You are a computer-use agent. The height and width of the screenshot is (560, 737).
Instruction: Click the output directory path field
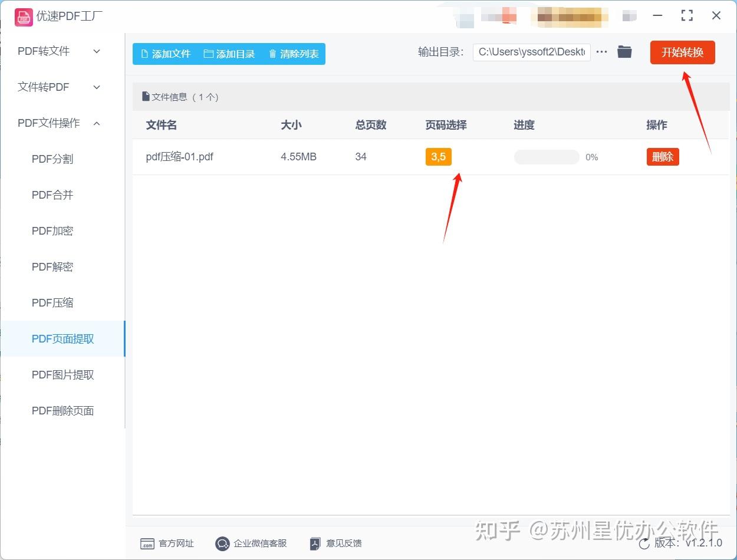point(532,52)
